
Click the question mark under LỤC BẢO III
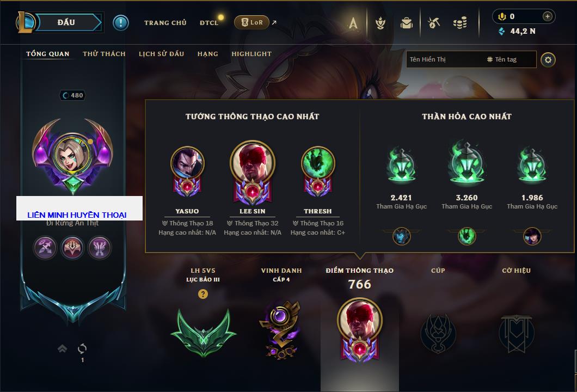tap(202, 293)
